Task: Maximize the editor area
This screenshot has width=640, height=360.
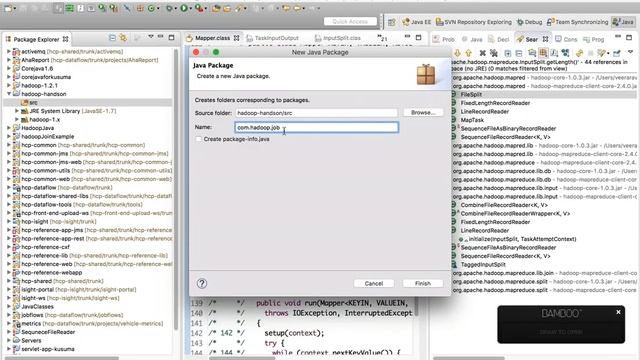Action: click(x=418, y=37)
